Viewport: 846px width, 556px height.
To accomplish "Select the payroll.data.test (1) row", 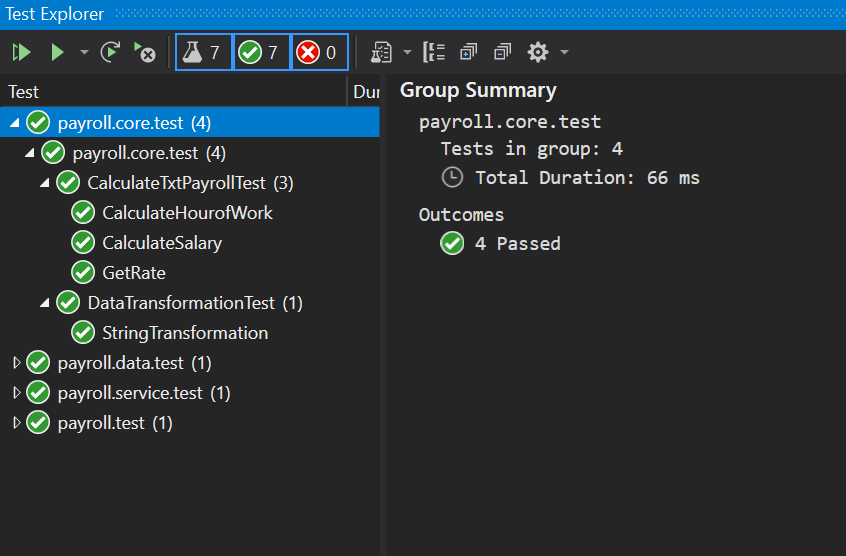I will click(190, 363).
